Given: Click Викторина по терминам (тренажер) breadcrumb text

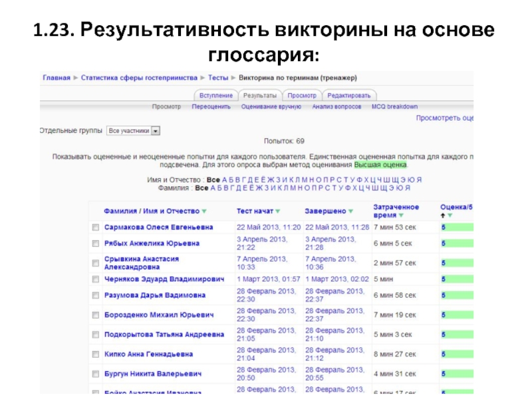Looking at the screenshot, I should coord(298,78).
